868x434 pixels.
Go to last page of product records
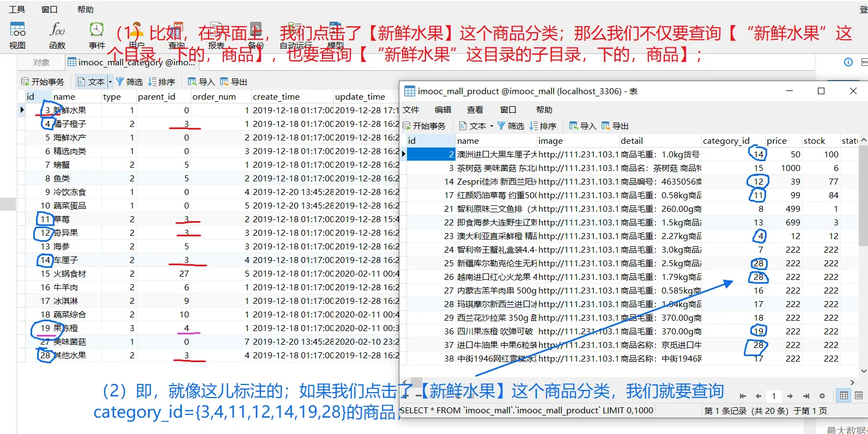(x=806, y=396)
